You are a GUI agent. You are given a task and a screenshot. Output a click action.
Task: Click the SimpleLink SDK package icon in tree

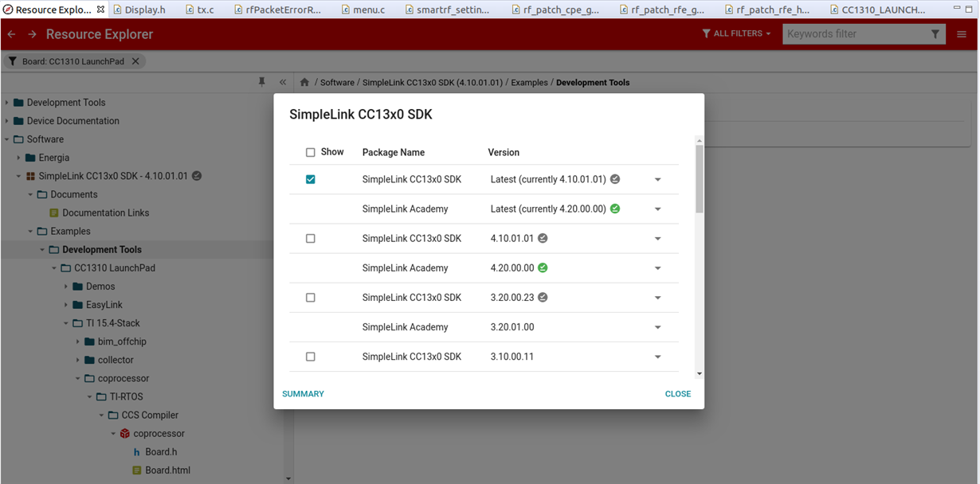click(x=30, y=176)
